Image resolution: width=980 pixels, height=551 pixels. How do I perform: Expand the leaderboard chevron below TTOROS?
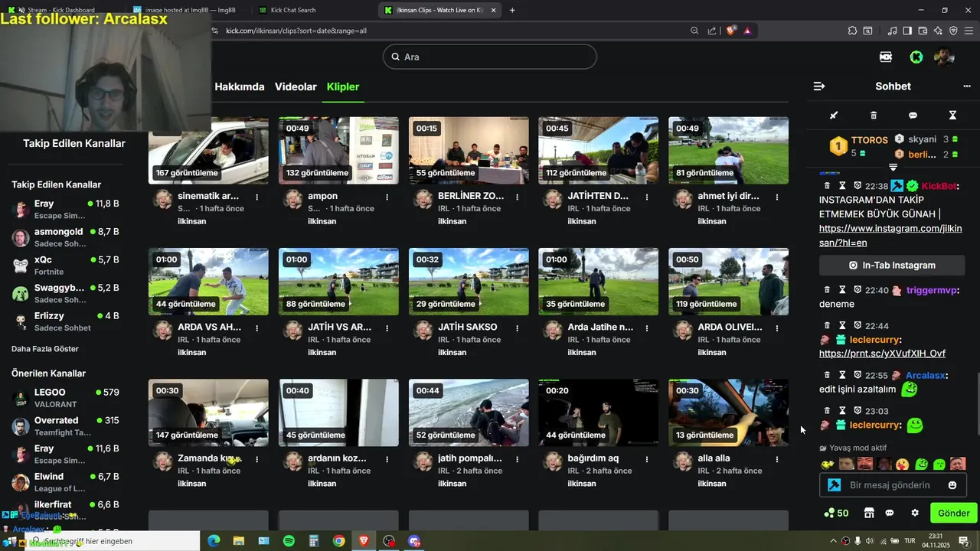point(893,166)
